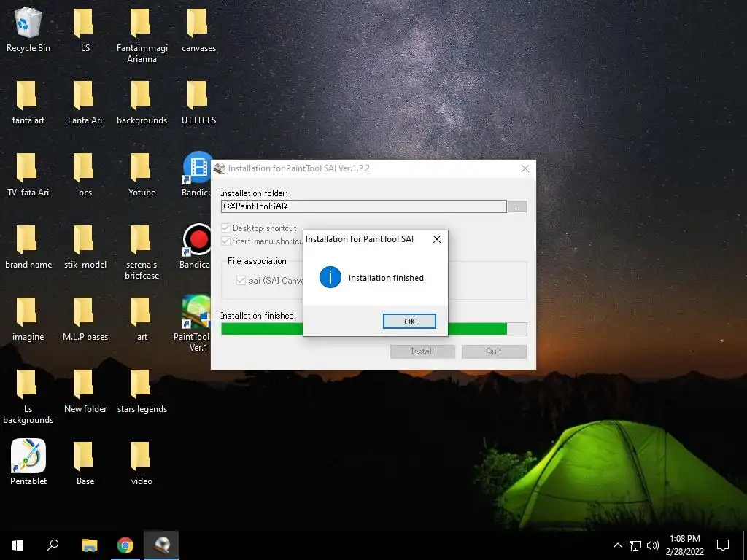Click the SAI installer taskbar button
Image resolution: width=747 pixels, height=560 pixels.
pyautogui.click(x=162, y=545)
